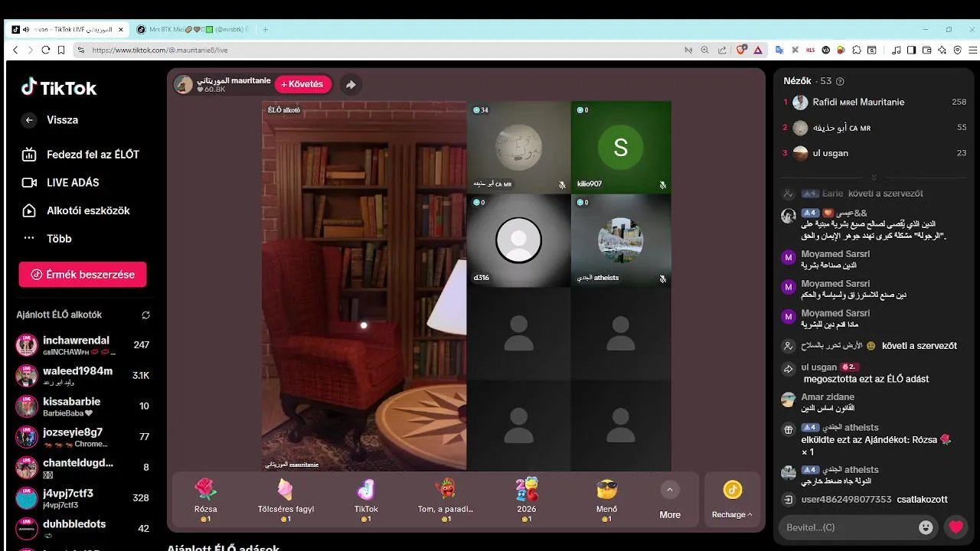The width and height of the screenshot is (980, 551).
Task: Open Brave Shields lion icon
Action: 741,50
